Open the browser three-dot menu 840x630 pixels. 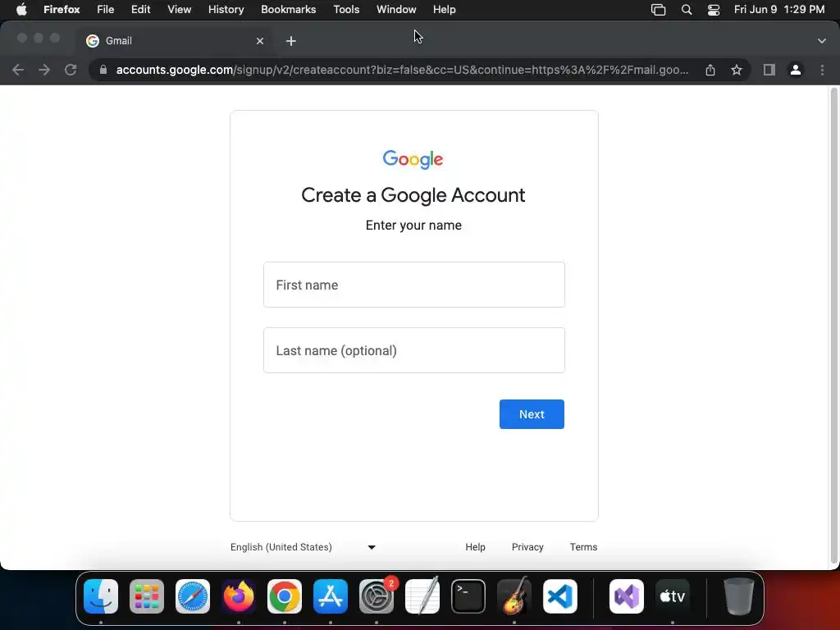tap(822, 70)
